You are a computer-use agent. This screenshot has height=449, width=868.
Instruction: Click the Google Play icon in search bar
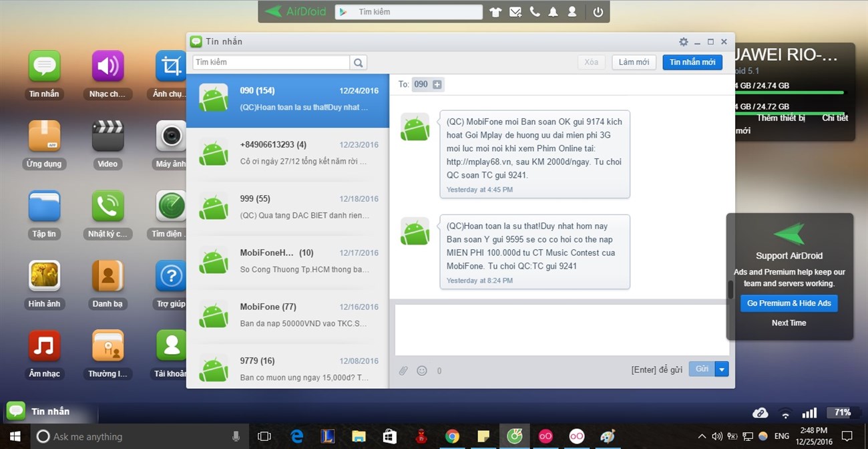click(x=343, y=12)
